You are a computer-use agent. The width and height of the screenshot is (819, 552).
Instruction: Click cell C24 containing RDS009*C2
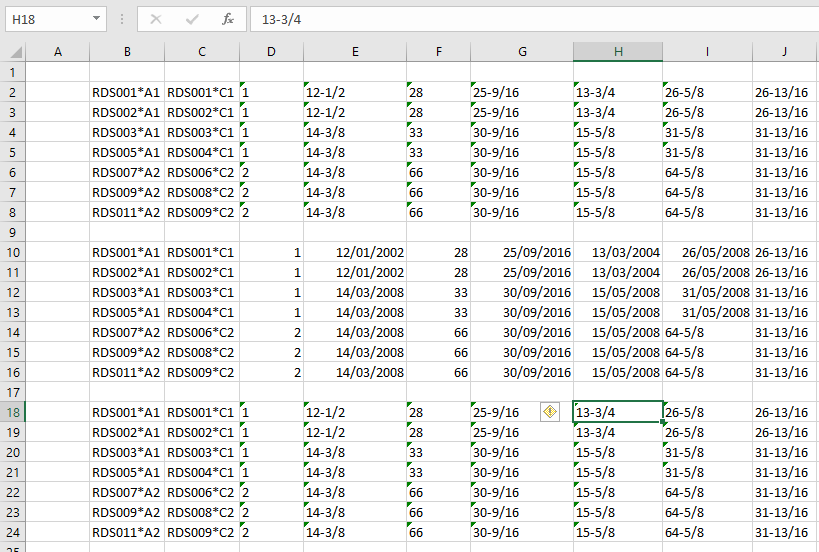point(201,532)
